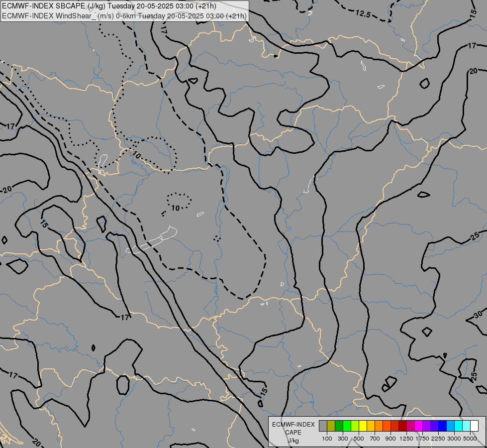487x448 pixels.
Task: Click the white swatch at the legend end
Action: tap(475, 426)
